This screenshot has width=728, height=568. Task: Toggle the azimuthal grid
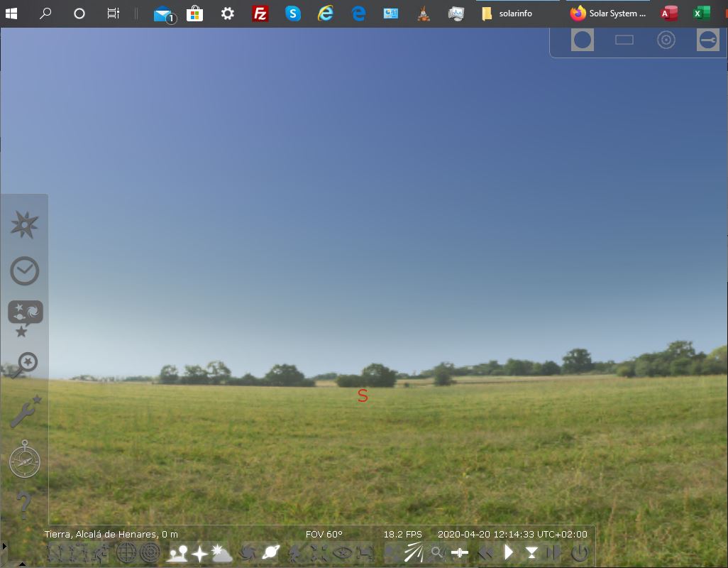coord(150,552)
